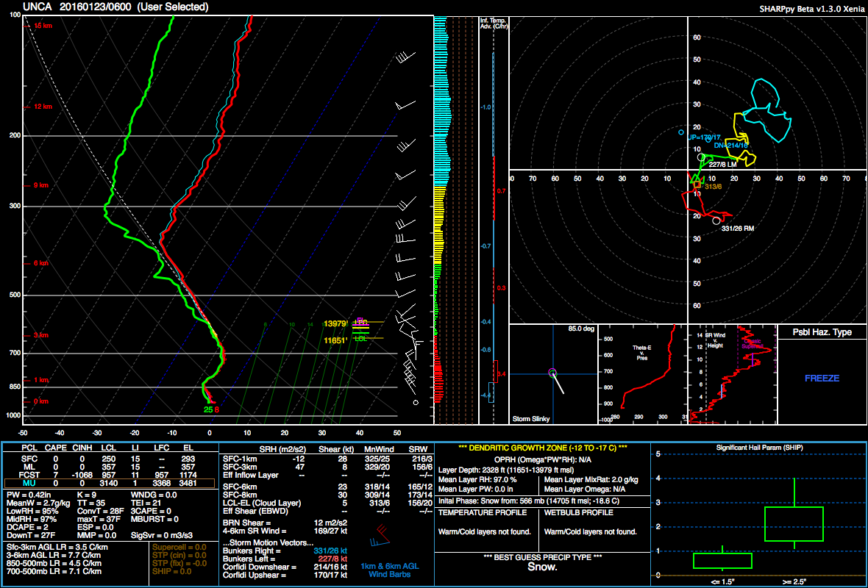868x588 pixels.
Task: Click the 850-500mb LR lapse rate
Action: point(54,563)
